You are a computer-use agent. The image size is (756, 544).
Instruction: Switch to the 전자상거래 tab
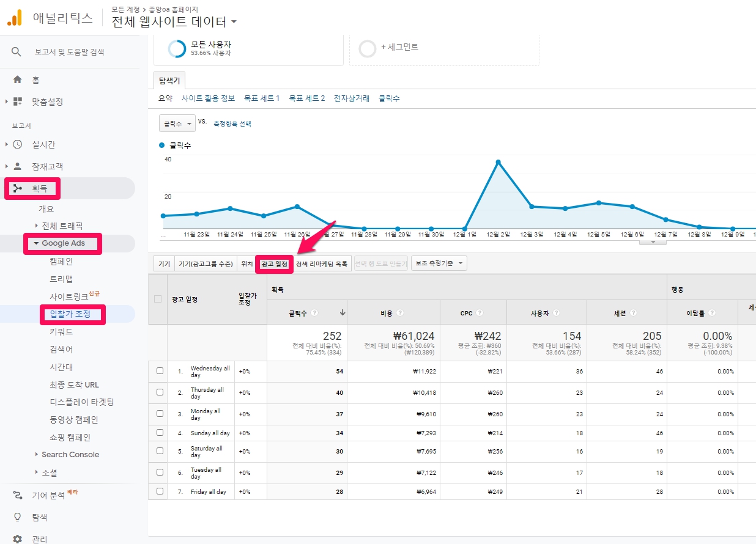point(351,98)
